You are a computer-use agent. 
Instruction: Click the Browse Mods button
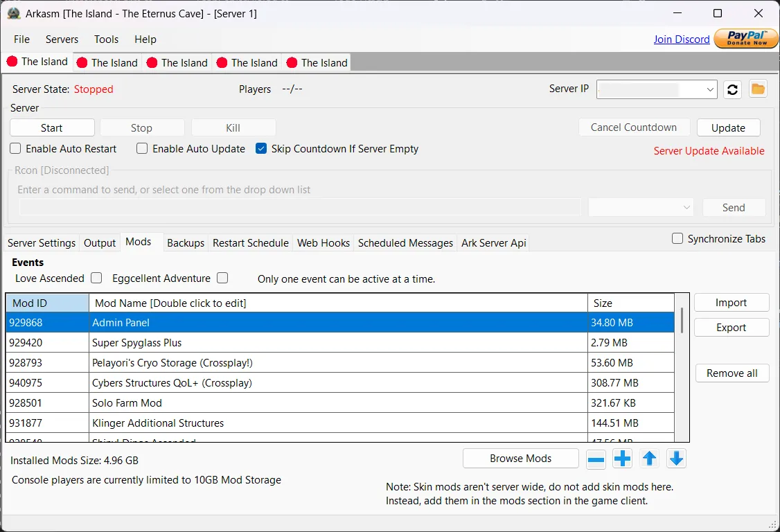pos(521,459)
